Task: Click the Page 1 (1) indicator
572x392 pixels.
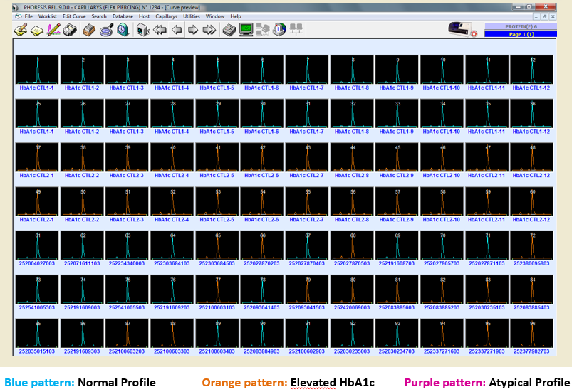Action: coord(526,33)
